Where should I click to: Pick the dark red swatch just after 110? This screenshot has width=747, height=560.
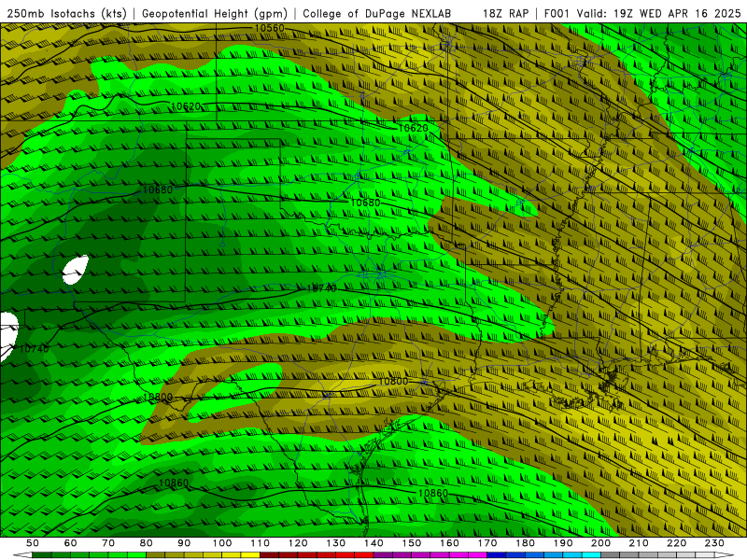click(x=269, y=555)
